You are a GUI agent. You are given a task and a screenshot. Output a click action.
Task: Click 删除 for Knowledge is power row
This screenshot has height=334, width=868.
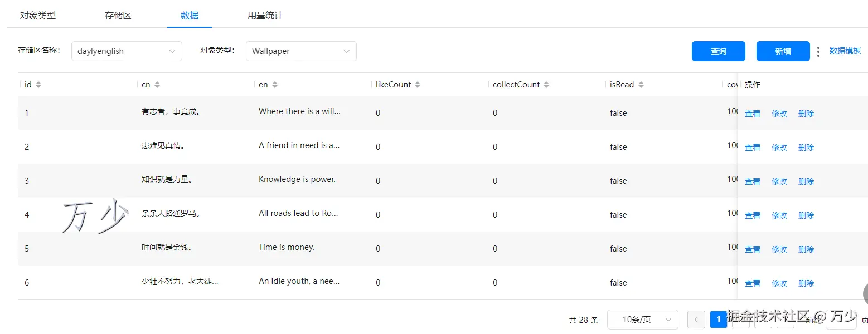[x=806, y=181]
